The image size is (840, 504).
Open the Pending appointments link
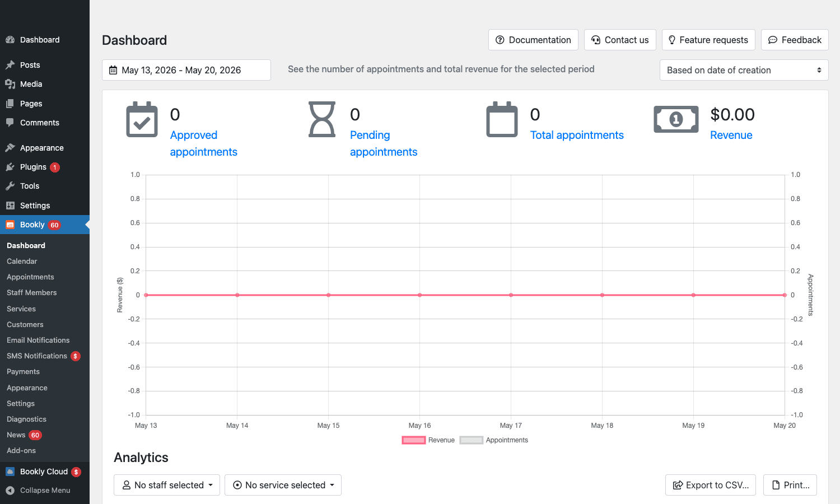(384, 143)
